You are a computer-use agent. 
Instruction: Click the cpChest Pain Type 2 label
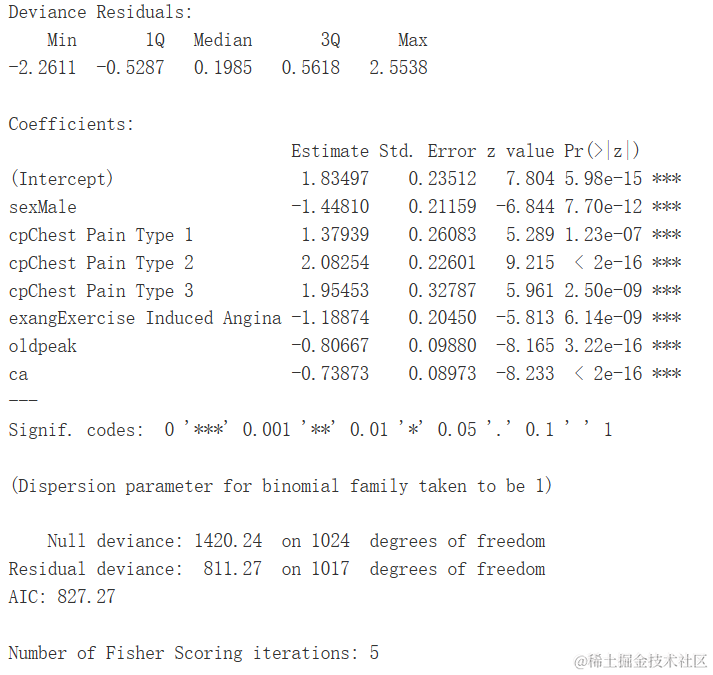click(x=101, y=263)
